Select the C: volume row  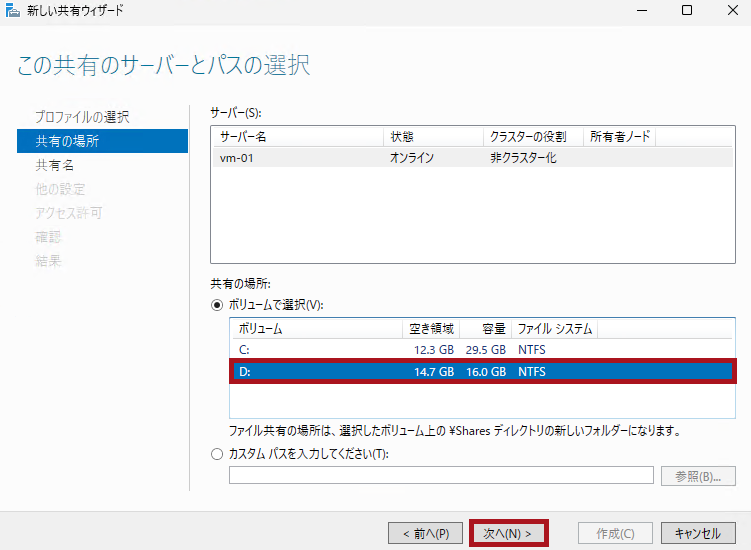pyautogui.click(x=482, y=350)
